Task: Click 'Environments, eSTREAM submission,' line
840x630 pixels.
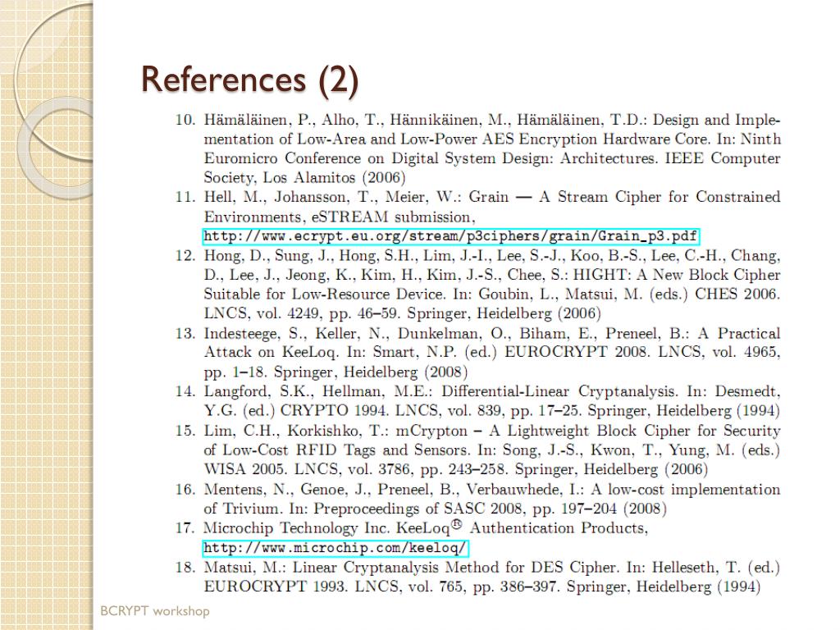Action: click(x=339, y=217)
